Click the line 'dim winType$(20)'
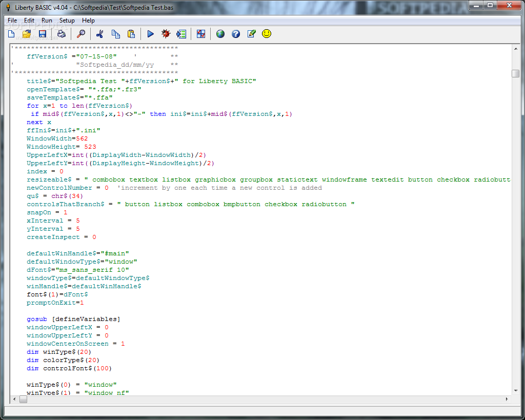Screen dimensions: 525x420 (x=59, y=352)
